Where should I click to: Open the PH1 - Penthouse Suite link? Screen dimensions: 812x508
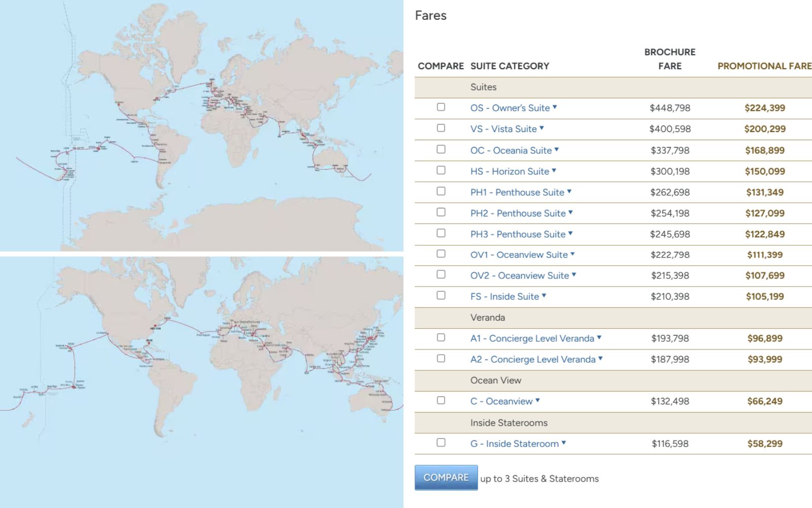pyautogui.click(x=517, y=192)
